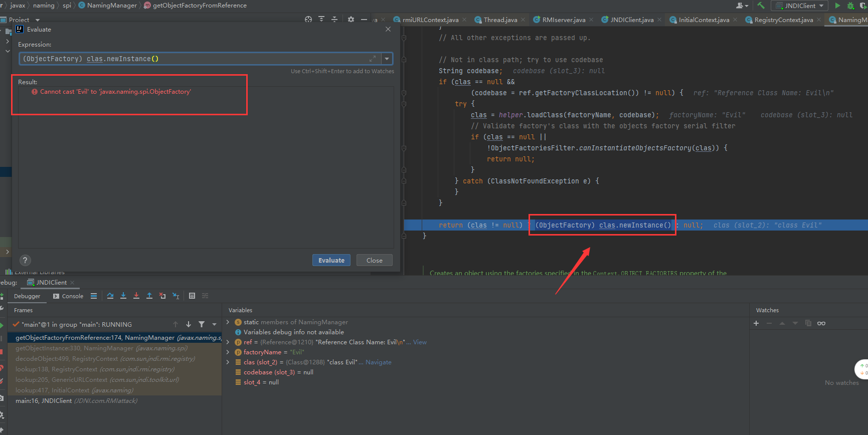Expand the expression field with arrows icon
The height and width of the screenshot is (435, 868).
(373, 59)
